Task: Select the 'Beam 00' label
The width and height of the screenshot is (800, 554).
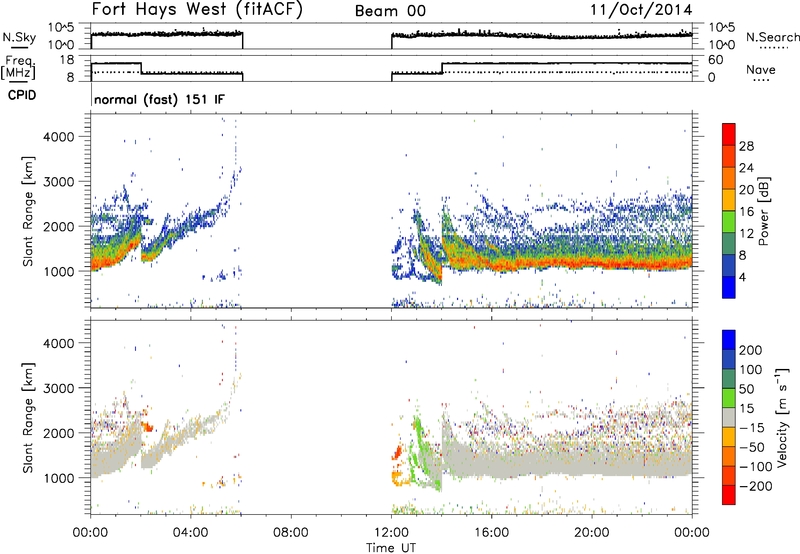Action: pos(390,11)
